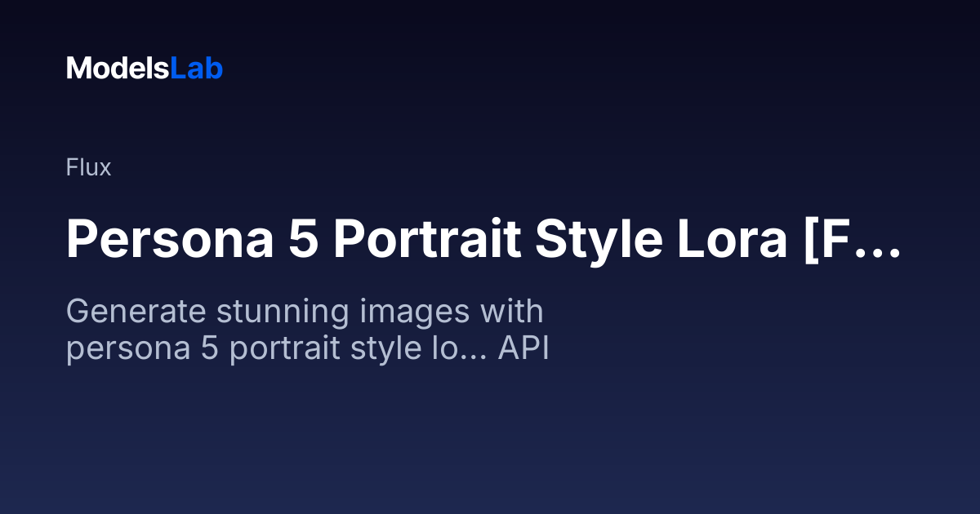The width and height of the screenshot is (980, 514).
Task: Click the blue "Lab" part of logo
Action: (197, 69)
